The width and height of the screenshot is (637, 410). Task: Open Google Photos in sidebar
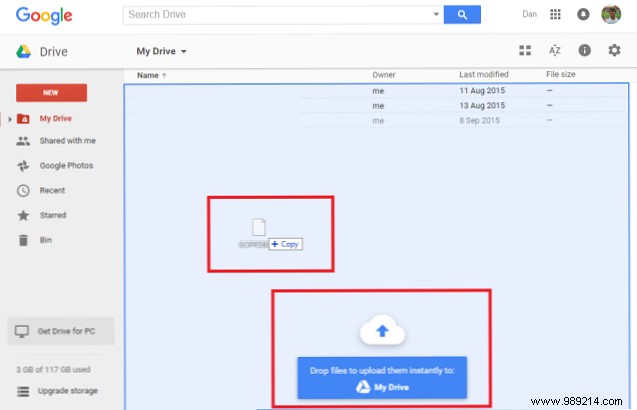click(x=66, y=165)
